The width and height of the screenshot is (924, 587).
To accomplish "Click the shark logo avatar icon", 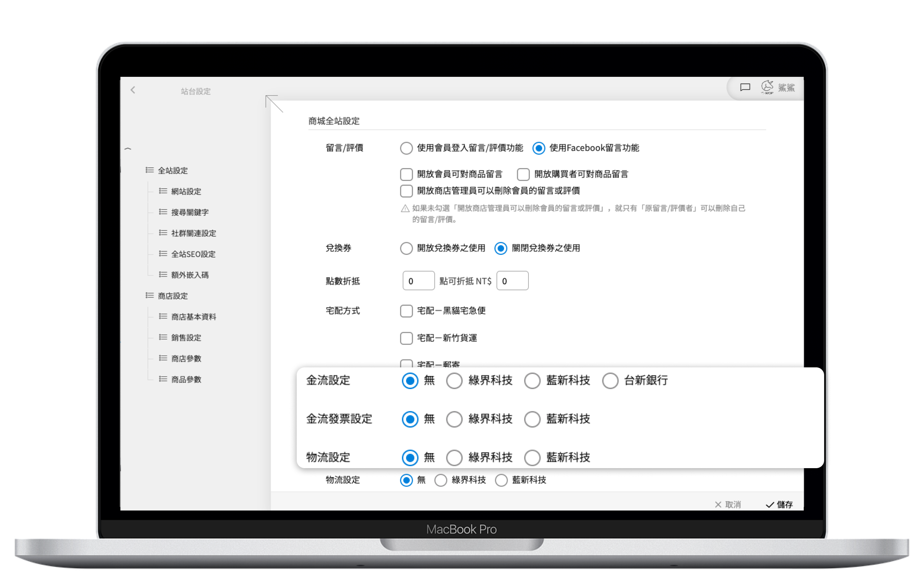I will (767, 87).
